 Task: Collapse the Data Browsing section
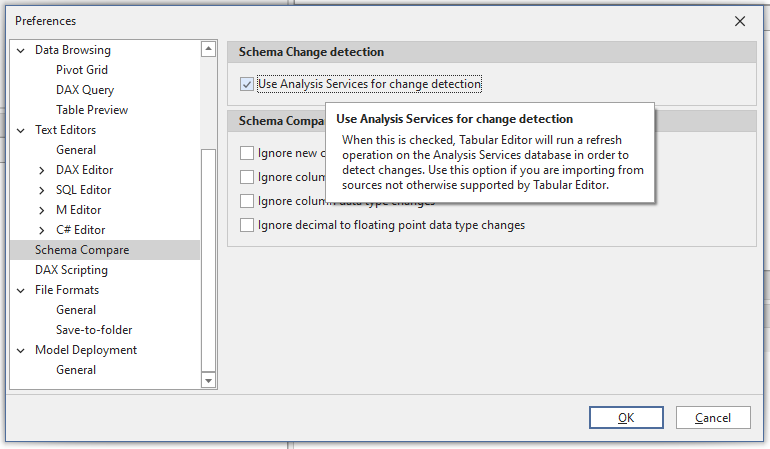pos(22,50)
